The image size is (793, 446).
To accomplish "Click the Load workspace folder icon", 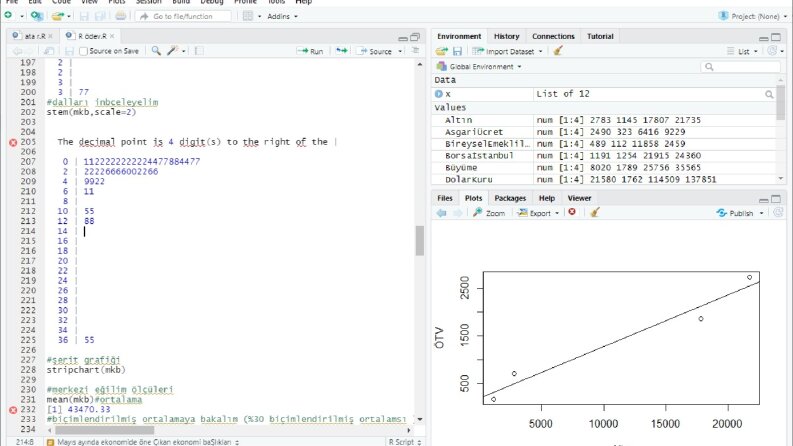I will click(442, 51).
